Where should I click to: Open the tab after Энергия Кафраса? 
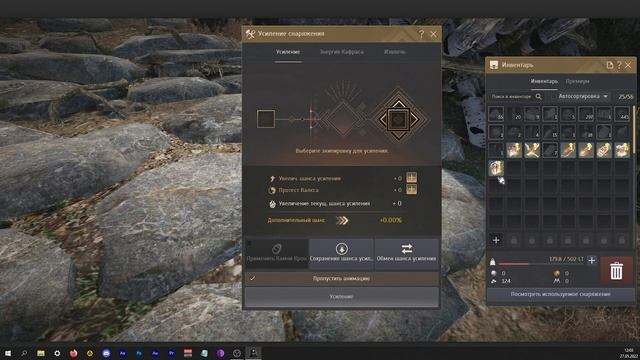395,52
